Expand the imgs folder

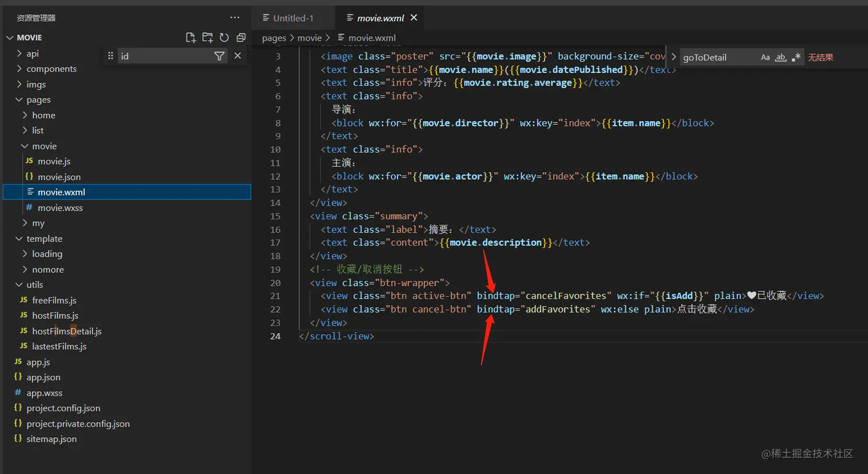pyautogui.click(x=20, y=84)
